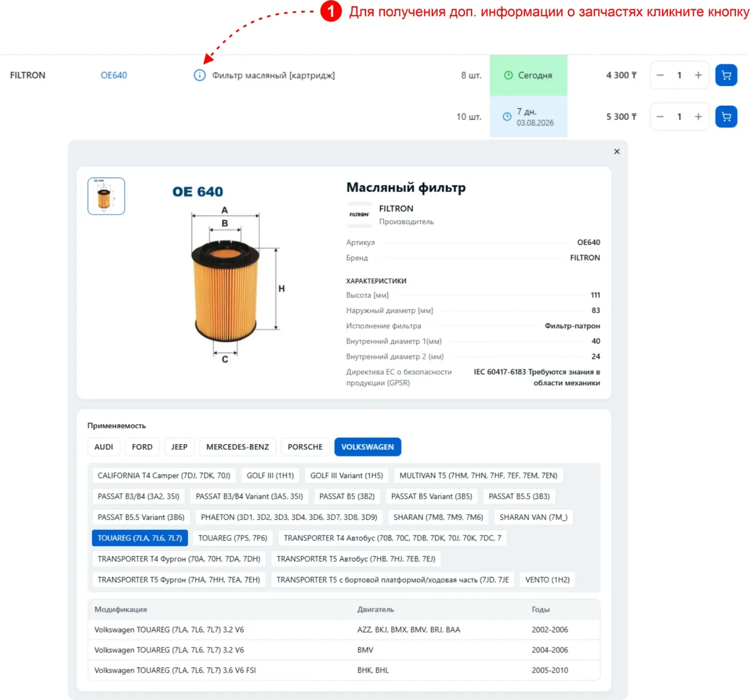The width and height of the screenshot is (750, 700).
Task: Choose TRANSPORTER T5 с бортовой платформой model
Action: 393,580
